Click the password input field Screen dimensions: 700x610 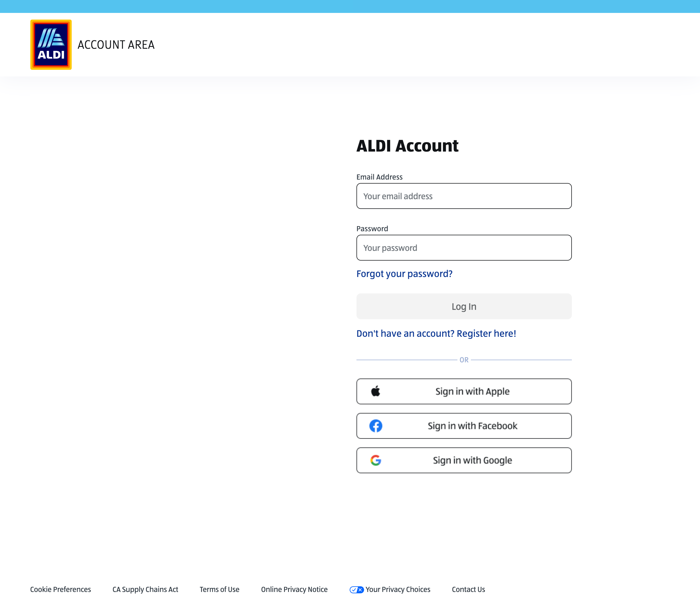pos(464,247)
